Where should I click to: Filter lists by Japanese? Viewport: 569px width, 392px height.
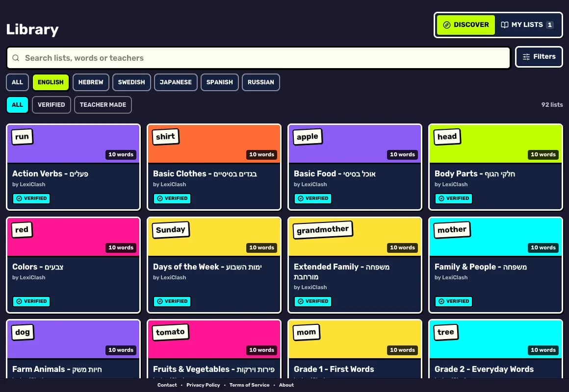tap(176, 82)
